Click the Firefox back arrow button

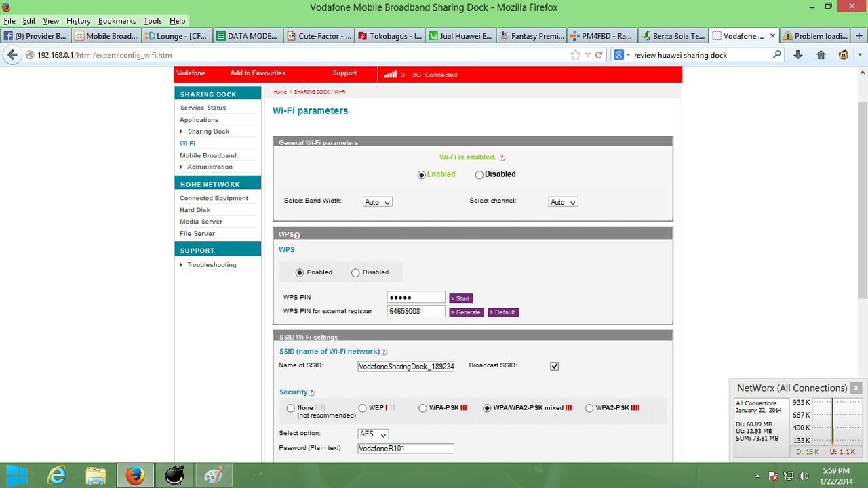click(12, 55)
